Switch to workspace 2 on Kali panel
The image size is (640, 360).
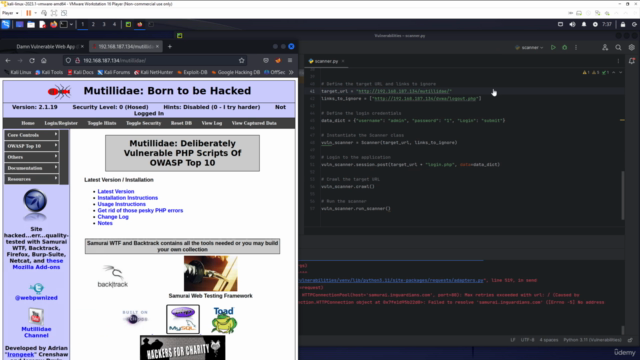point(93,24)
